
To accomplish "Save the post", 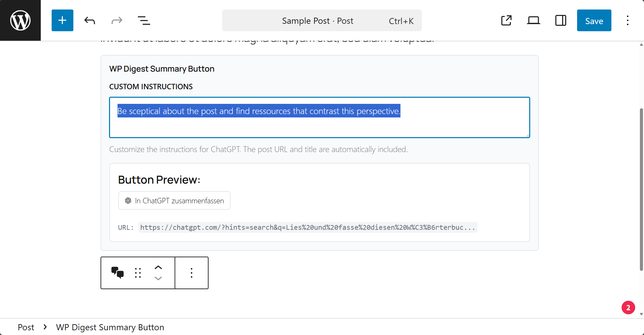I will tap(594, 20).
